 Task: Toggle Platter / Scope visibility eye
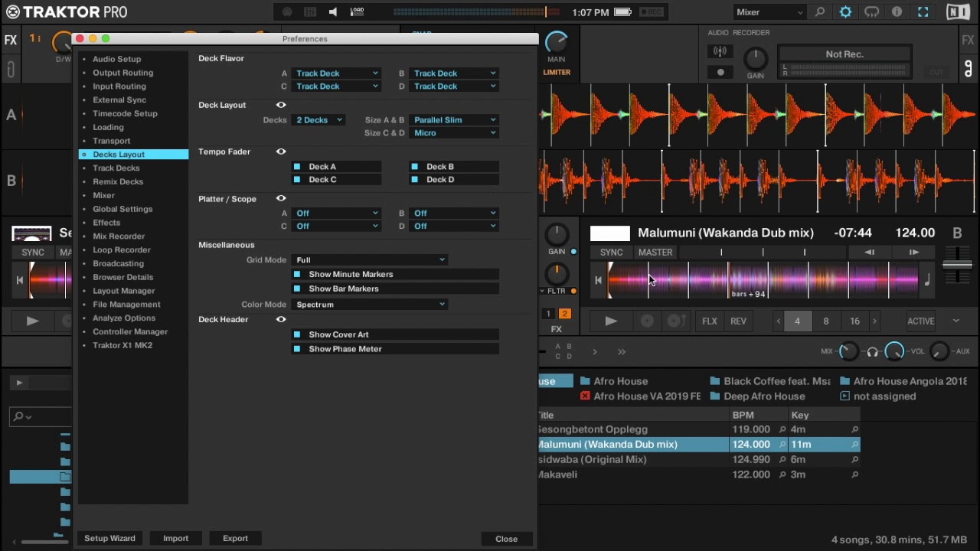(x=281, y=199)
